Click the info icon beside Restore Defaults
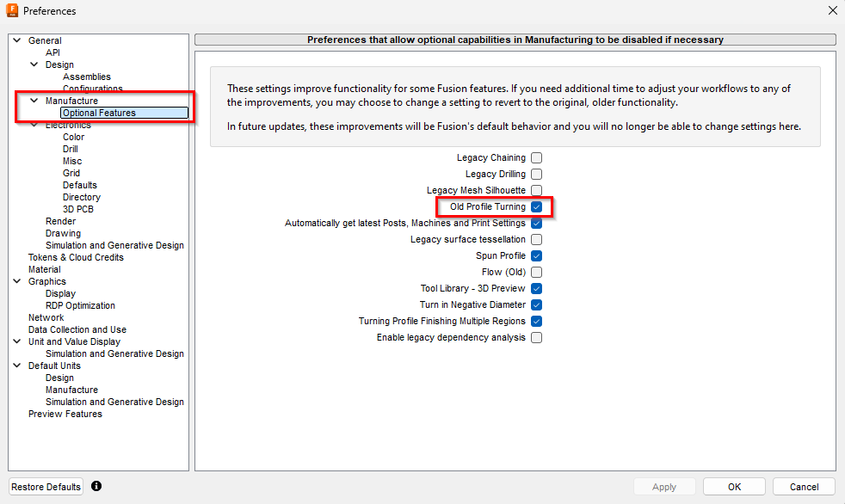Screen dimensions: 845x504 point(96,486)
